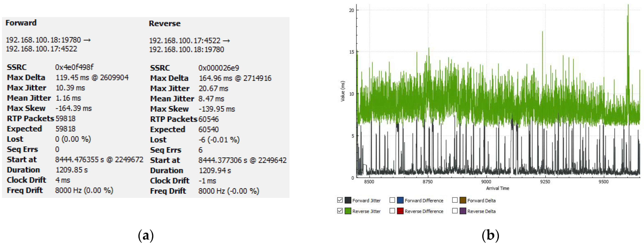Click the reverse Max Jitter 20.67 ms value
Screen dimensions: 644x245
click(x=213, y=88)
